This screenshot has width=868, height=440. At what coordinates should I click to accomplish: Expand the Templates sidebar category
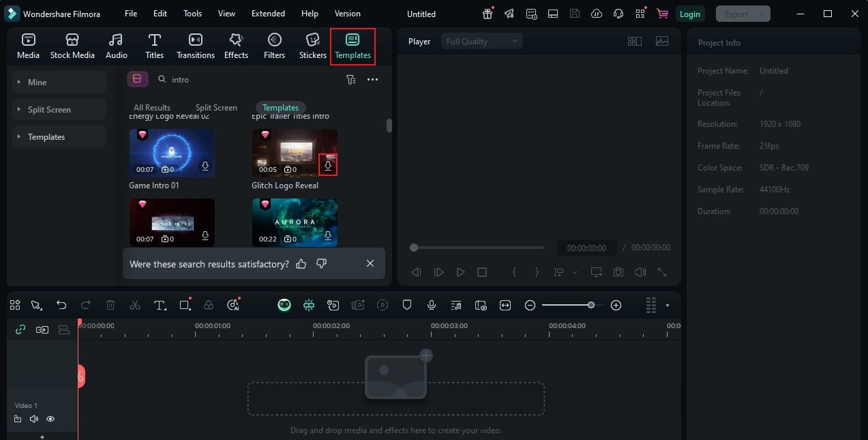59,136
